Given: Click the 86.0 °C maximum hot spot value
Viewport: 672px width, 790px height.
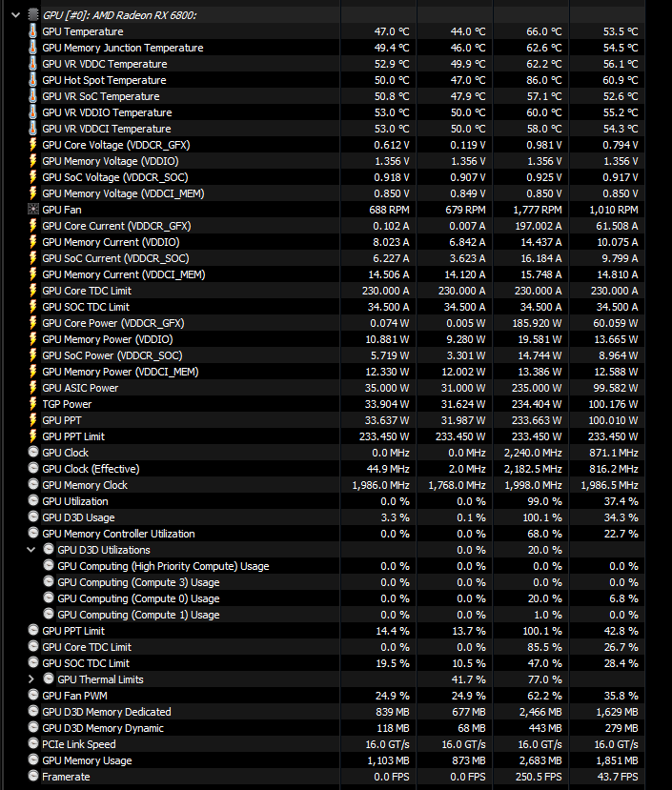Looking at the screenshot, I should (544, 80).
